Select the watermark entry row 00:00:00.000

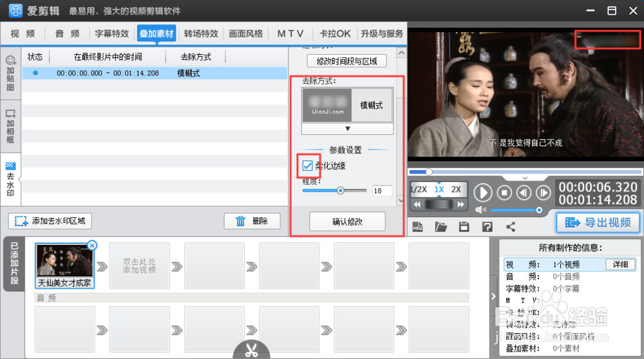tap(155, 73)
